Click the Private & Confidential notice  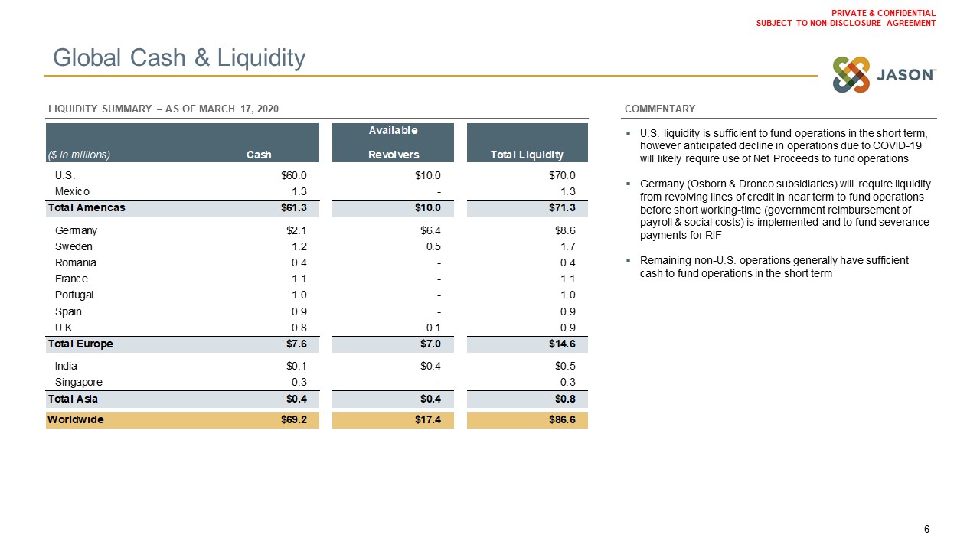click(x=845, y=18)
